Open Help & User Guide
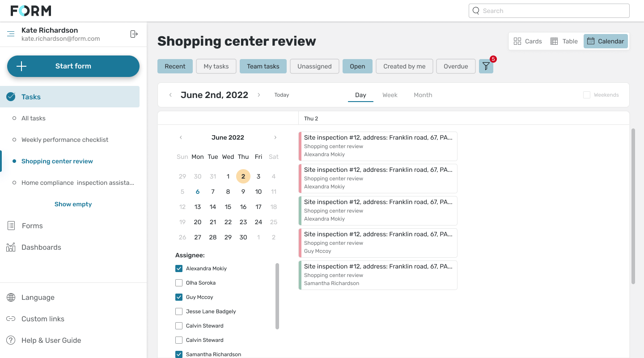Image resolution: width=644 pixels, height=358 pixels. [51, 341]
